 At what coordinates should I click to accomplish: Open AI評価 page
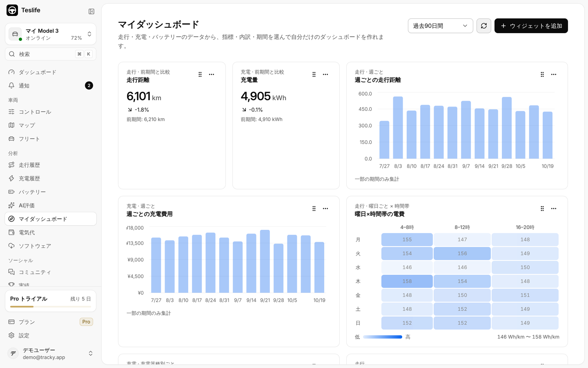tap(51, 205)
